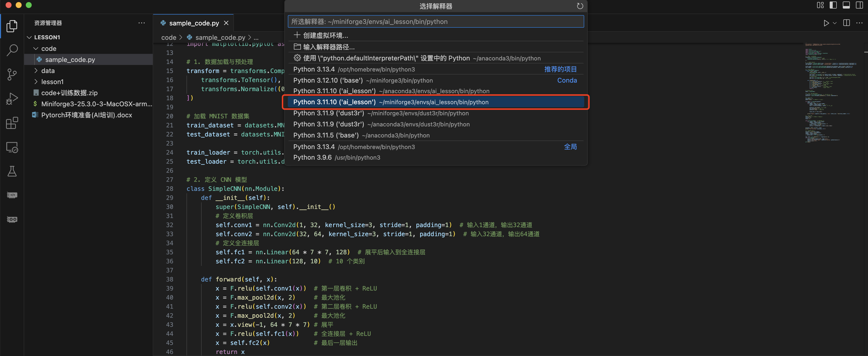Toggle the primary side bar layout

(x=833, y=5)
